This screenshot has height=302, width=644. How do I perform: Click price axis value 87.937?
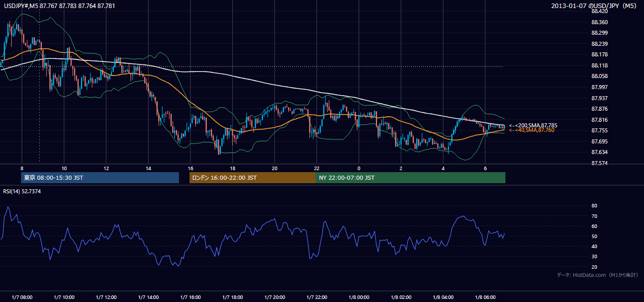point(599,98)
